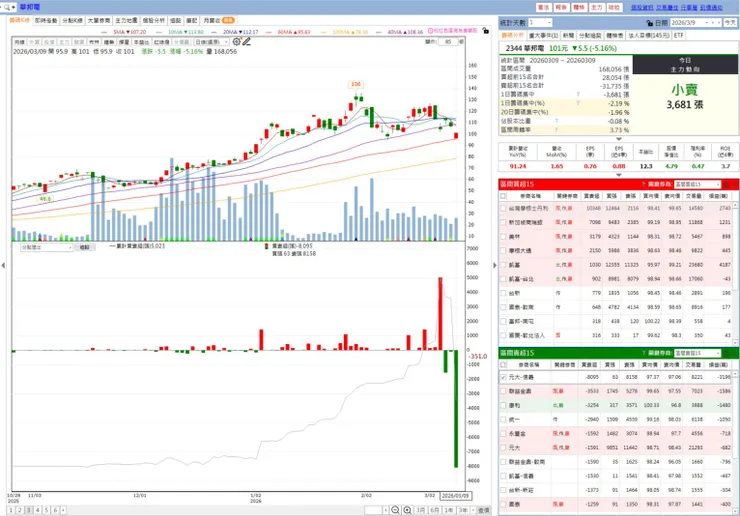This screenshot has width=740, height=516.
Task: Collapse the left panel arrow
Action: point(3,265)
